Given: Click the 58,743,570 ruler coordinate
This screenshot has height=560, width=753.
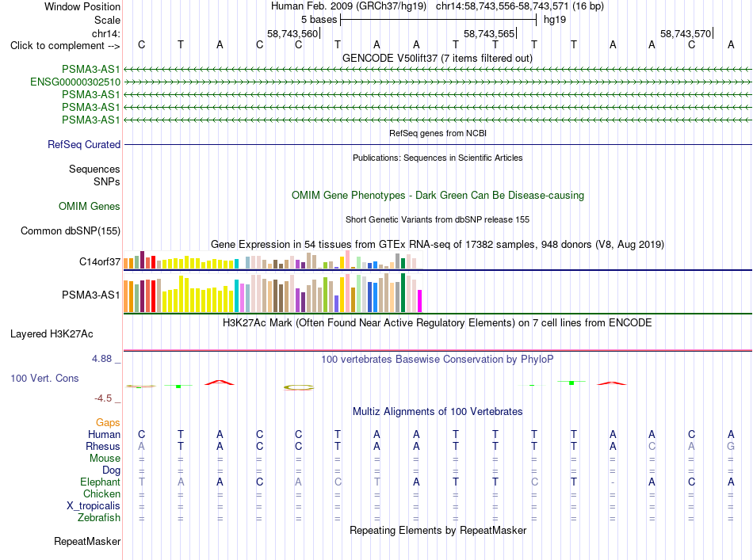Looking at the screenshot, I should pos(686,33).
